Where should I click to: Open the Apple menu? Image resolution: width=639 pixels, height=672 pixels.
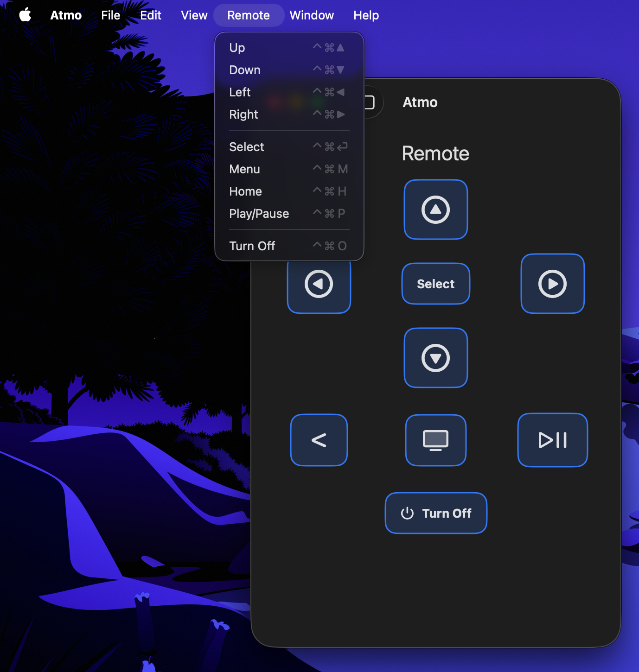pos(26,15)
